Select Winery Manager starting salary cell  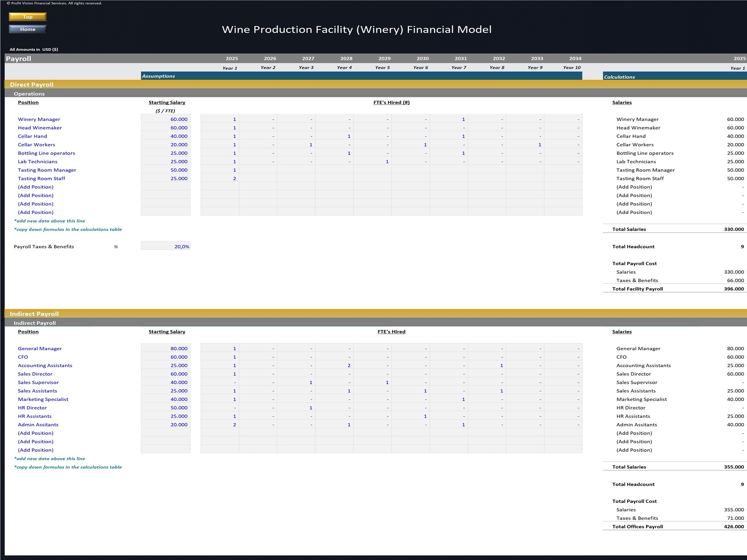(165, 119)
